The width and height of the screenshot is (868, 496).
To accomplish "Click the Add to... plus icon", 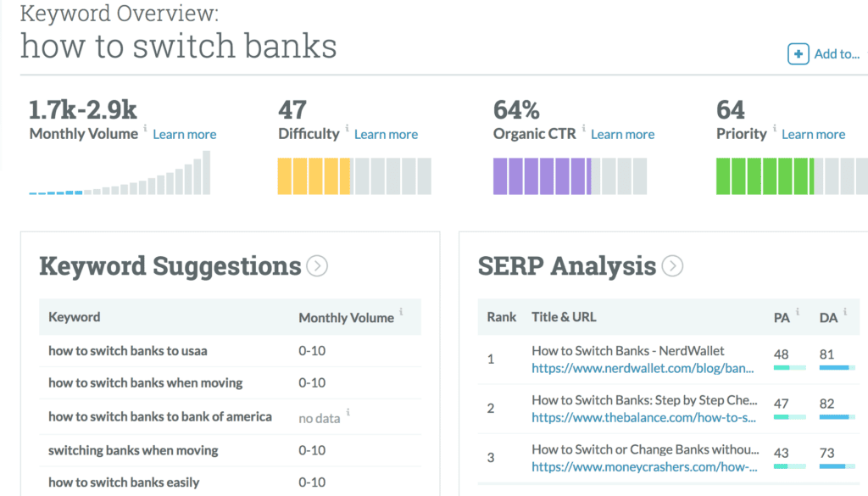I will [798, 54].
